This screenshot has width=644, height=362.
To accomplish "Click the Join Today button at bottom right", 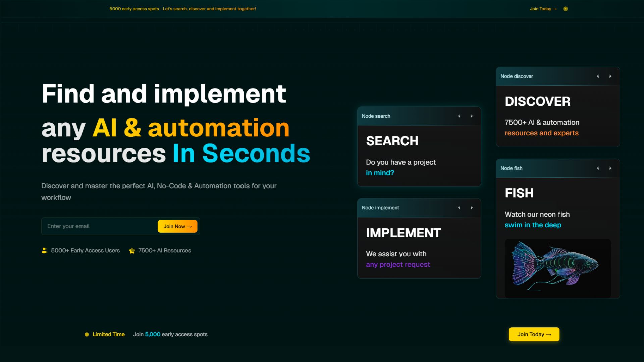I will click(x=534, y=334).
